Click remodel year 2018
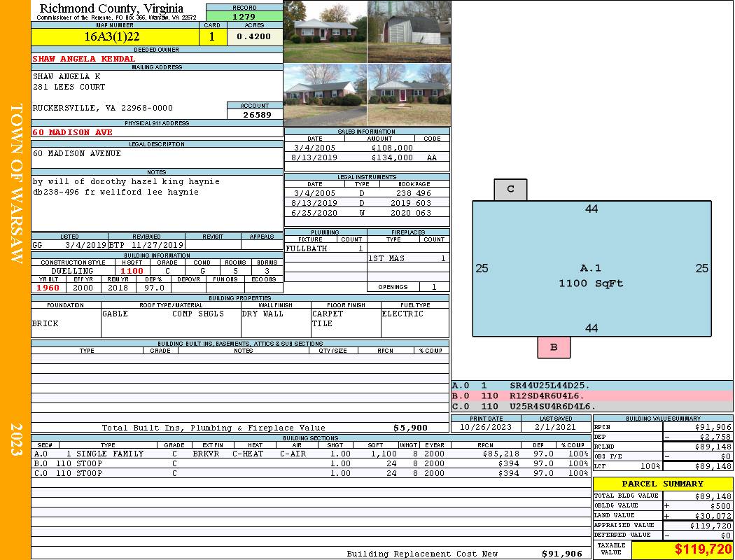The image size is (735, 560). click(118, 288)
